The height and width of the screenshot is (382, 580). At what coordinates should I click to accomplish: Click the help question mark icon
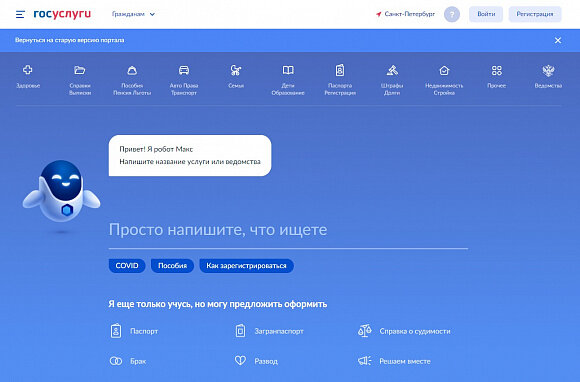point(452,14)
